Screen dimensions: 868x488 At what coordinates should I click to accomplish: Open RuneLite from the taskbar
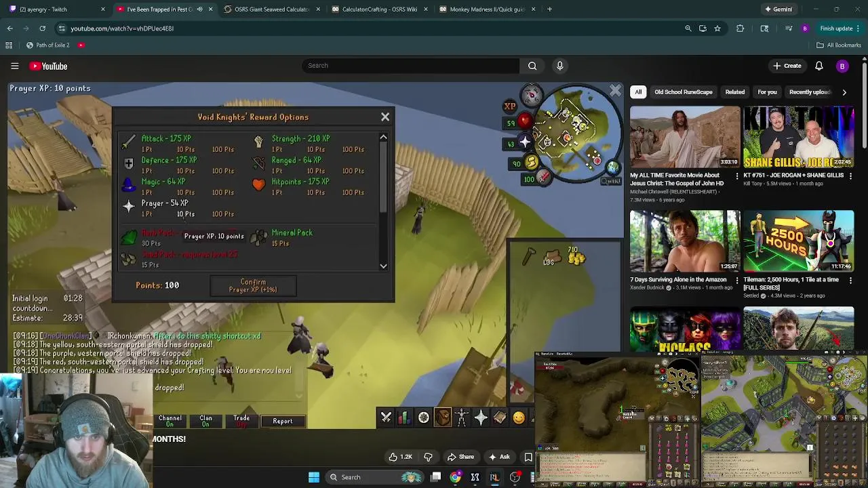point(494,477)
